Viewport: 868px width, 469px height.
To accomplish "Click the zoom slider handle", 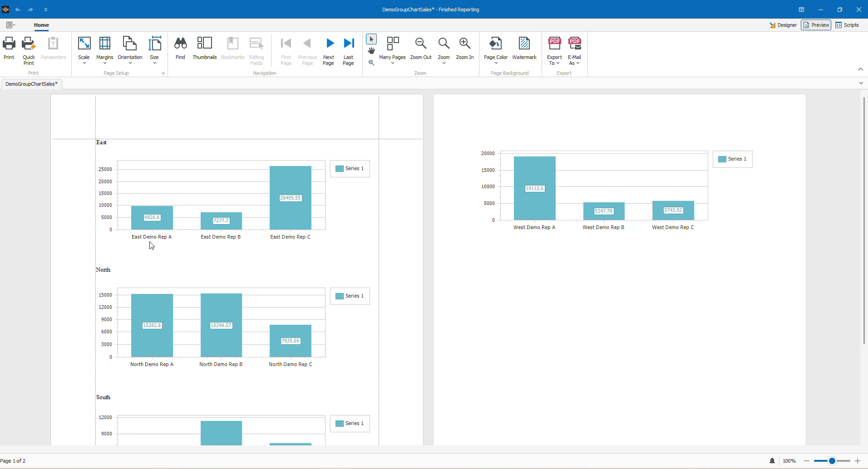I will pyautogui.click(x=832, y=461).
